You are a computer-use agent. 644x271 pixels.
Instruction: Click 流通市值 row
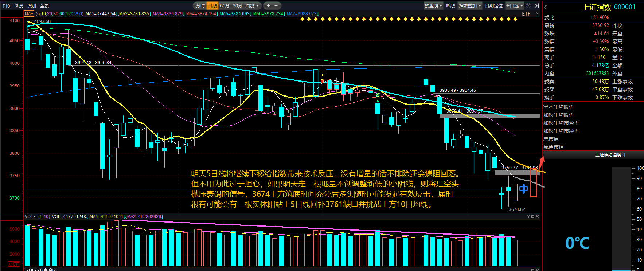pos(554,147)
